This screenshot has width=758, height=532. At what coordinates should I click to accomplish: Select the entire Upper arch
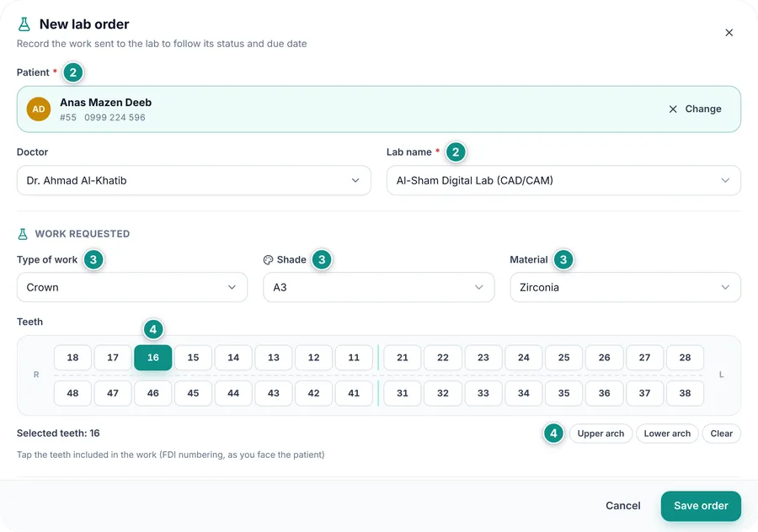[601, 434]
